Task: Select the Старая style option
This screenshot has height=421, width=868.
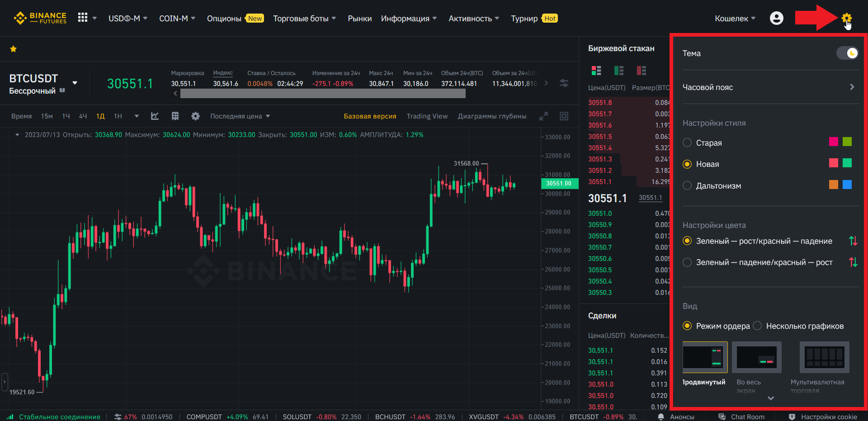Action: point(687,143)
